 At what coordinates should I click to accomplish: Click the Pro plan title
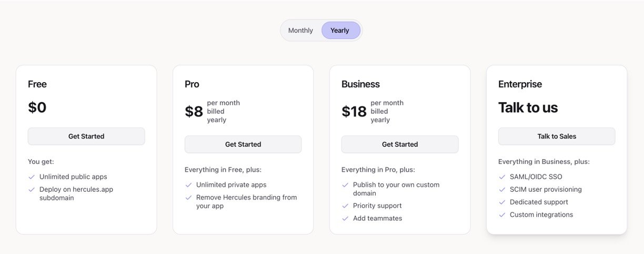pos(192,84)
